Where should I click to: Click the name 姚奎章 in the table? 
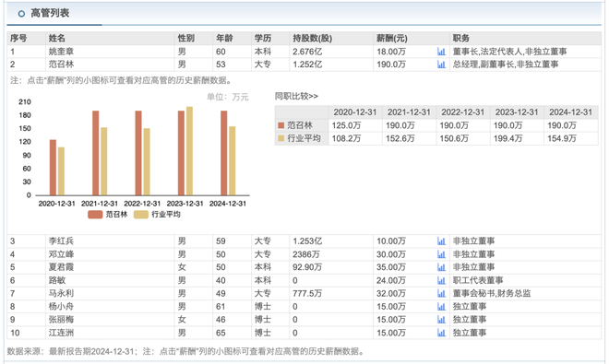(x=61, y=52)
